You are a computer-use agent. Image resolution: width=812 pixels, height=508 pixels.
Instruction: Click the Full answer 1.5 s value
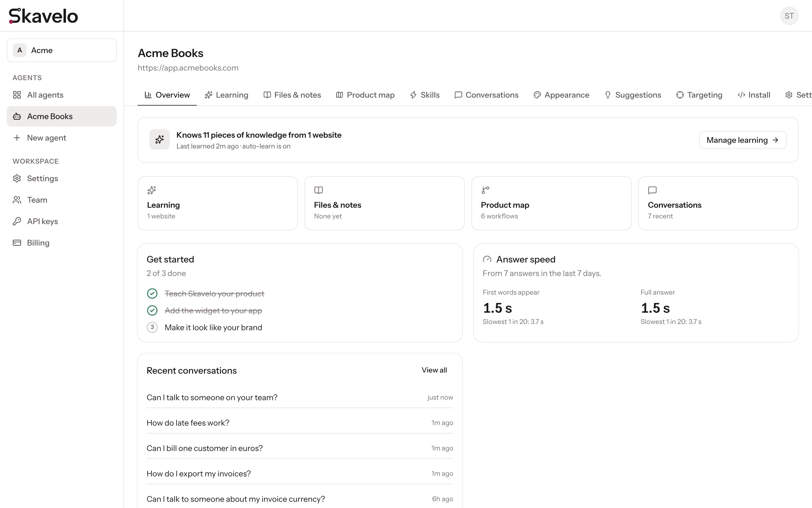click(x=655, y=308)
